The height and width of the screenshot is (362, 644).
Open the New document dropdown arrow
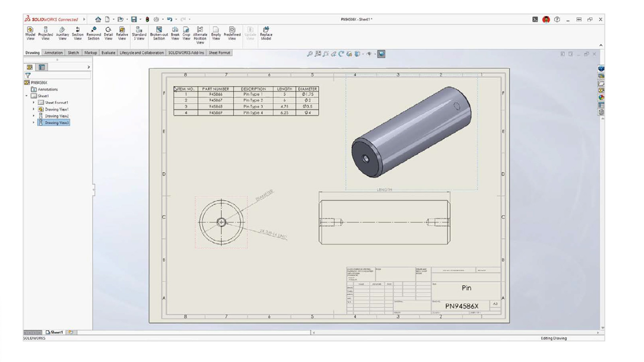point(113,19)
